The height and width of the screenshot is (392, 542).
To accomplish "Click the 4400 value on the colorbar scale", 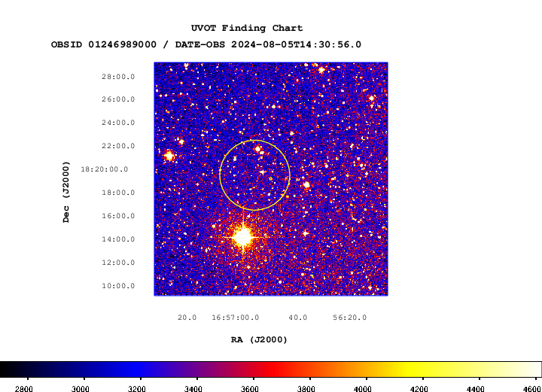I will tap(475, 389).
